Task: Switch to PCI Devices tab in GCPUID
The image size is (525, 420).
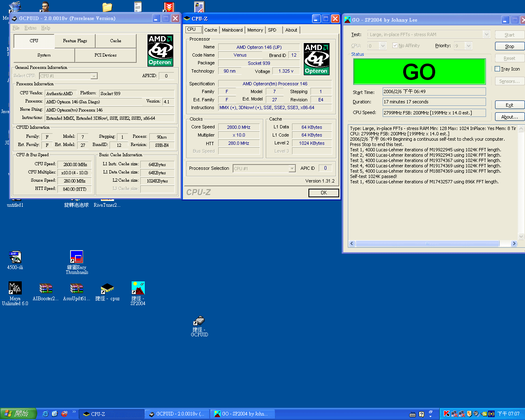Action: [x=105, y=55]
